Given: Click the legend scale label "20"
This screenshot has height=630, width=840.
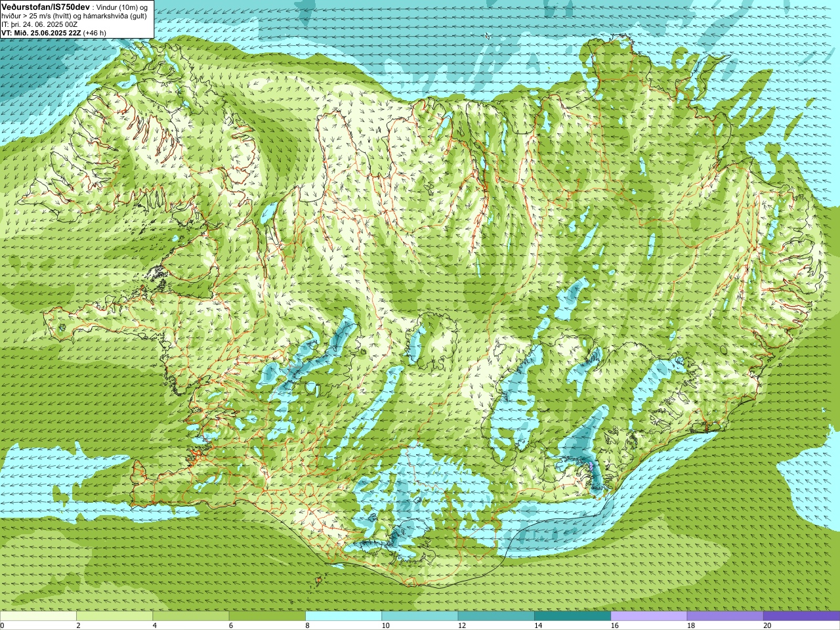Looking at the screenshot, I should pyautogui.click(x=767, y=625).
